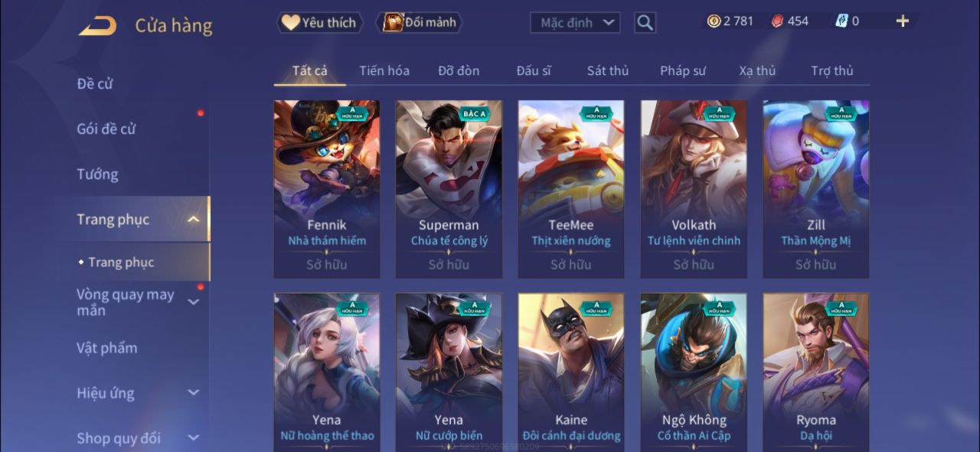The height and width of the screenshot is (452, 980).
Task: Switch to the Sát thủ tab
Action: pos(608,70)
